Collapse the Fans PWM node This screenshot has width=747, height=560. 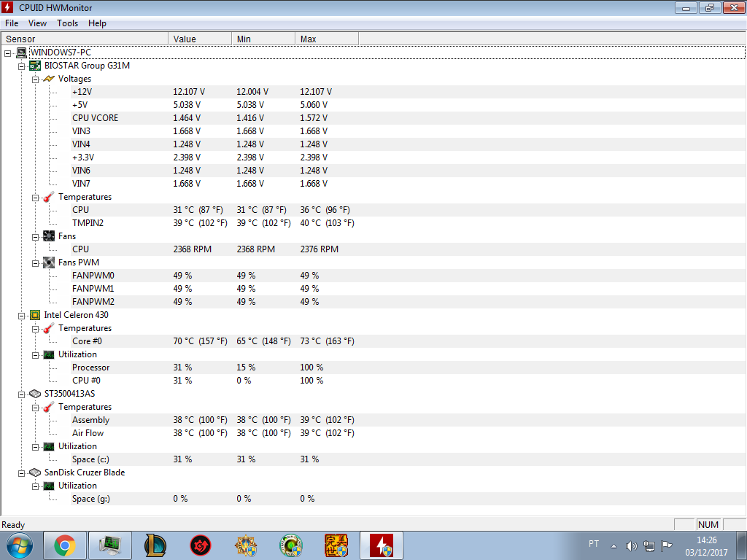(x=35, y=262)
